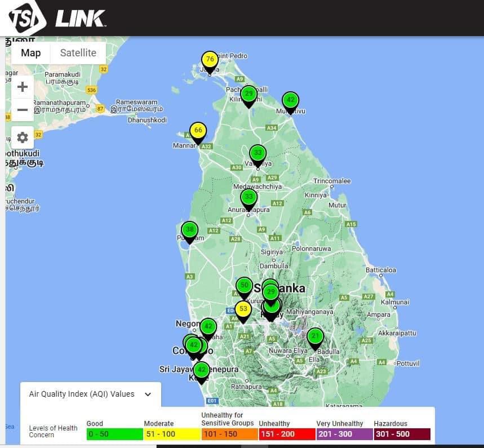Click the Kalmunai town label
484x448 pixels.
point(395,302)
